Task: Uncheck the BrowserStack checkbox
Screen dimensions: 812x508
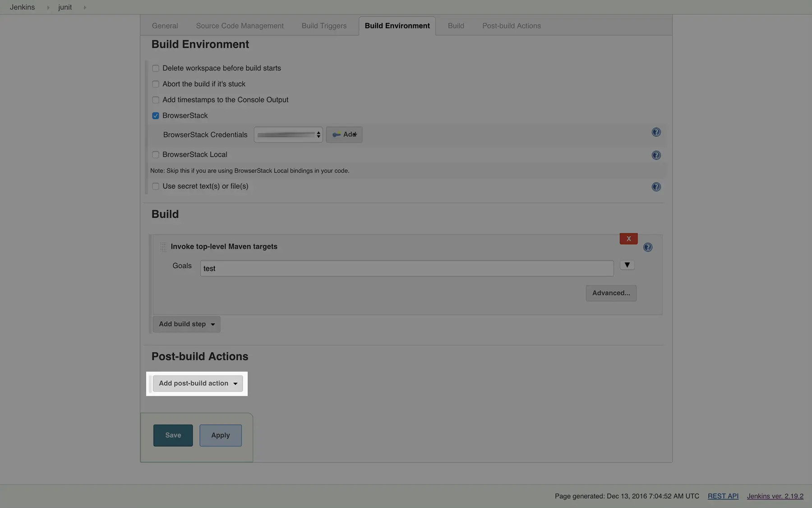Action: [x=156, y=116]
